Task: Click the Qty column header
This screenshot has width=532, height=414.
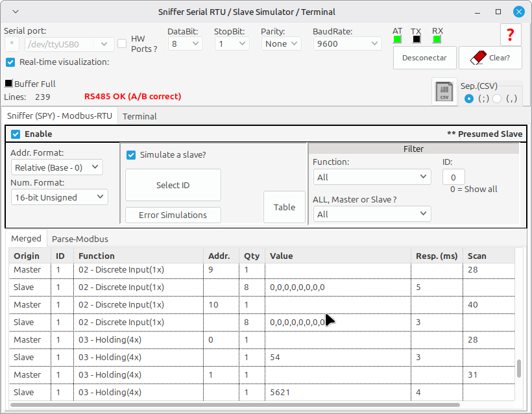Action: coord(252,256)
